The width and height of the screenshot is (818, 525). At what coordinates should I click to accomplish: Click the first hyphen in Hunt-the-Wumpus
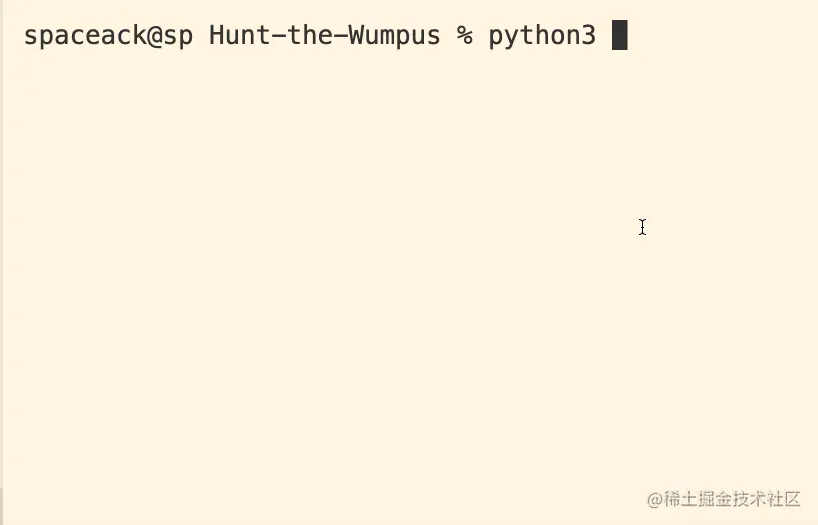[279, 36]
